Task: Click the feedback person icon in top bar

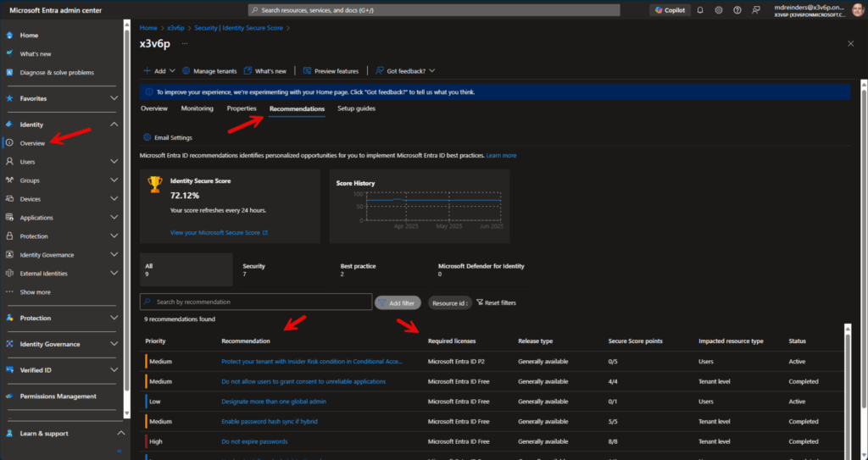Action: pyautogui.click(x=755, y=10)
